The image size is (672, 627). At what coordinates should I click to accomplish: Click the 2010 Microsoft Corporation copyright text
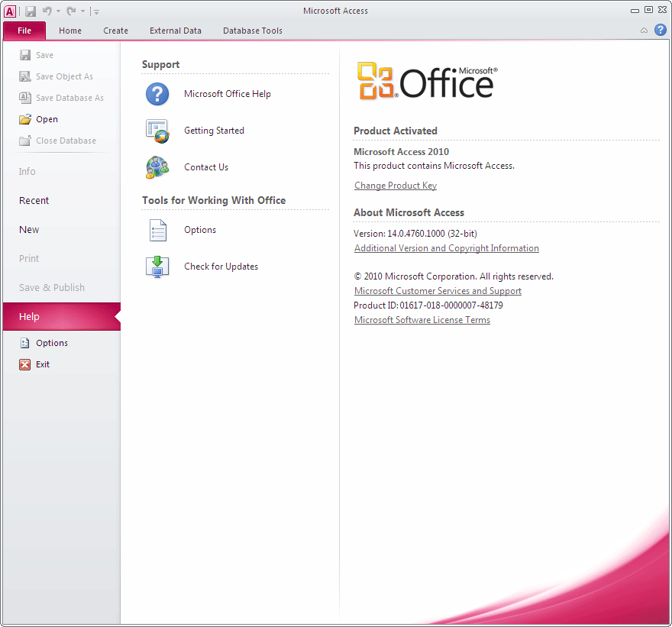(x=454, y=276)
